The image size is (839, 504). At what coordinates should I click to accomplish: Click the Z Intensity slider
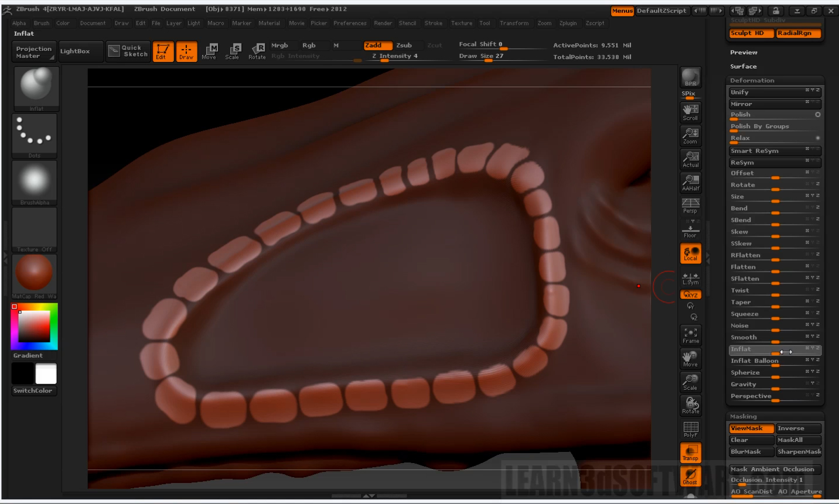395,57
